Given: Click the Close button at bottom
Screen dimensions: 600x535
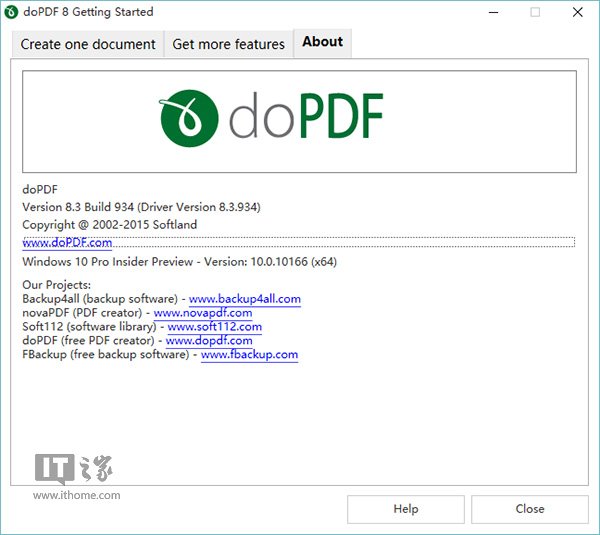Looking at the screenshot, I should pyautogui.click(x=530, y=509).
